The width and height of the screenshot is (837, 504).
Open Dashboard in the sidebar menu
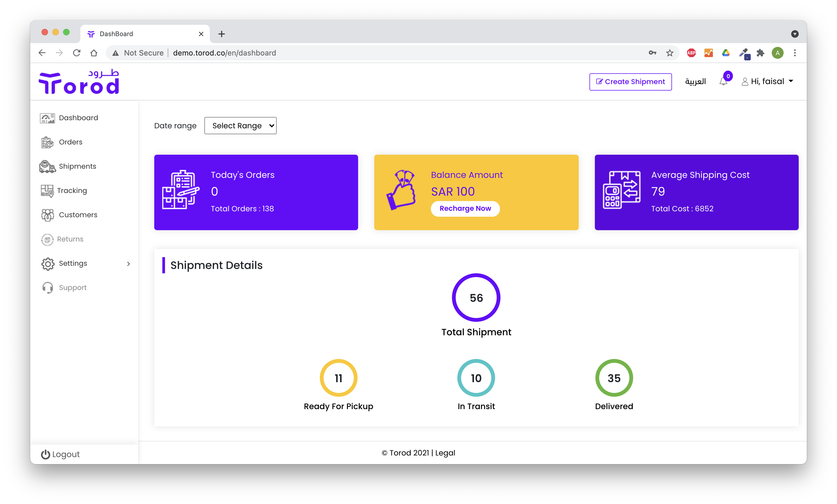78,118
